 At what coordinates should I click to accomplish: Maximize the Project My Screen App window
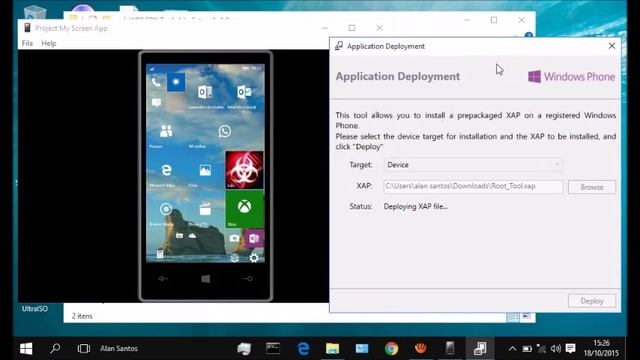pyautogui.click(x=352, y=28)
